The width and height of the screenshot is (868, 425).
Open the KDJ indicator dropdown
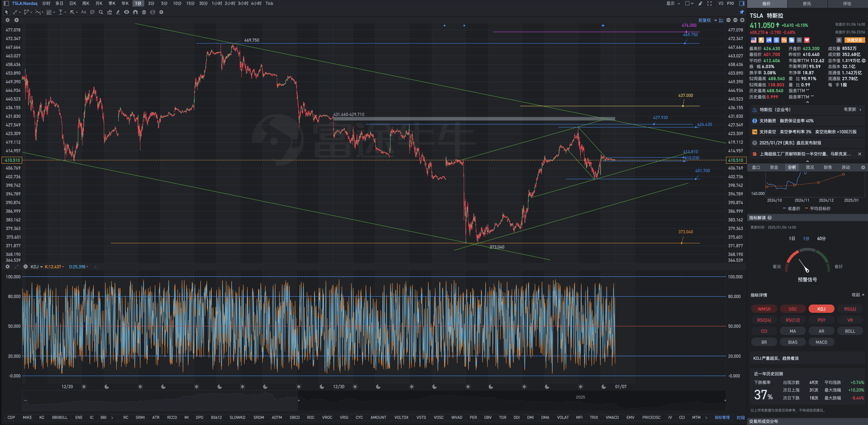click(37, 267)
